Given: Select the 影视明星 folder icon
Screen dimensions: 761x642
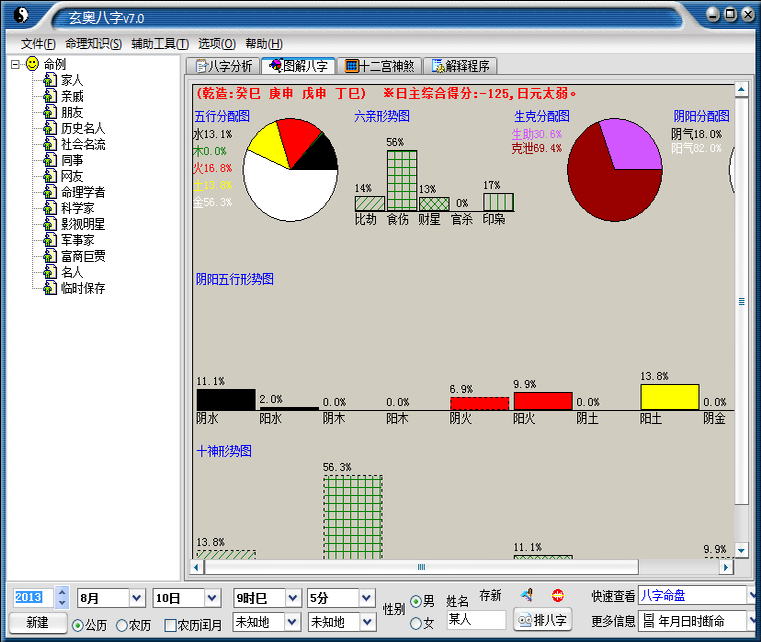Looking at the screenshot, I should coord(50,224).
